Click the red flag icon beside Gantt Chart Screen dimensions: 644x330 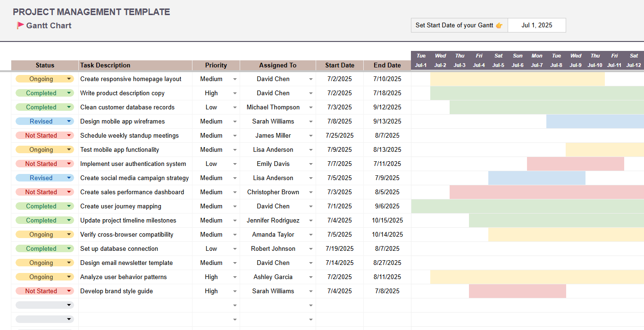[x=20, y=25]
